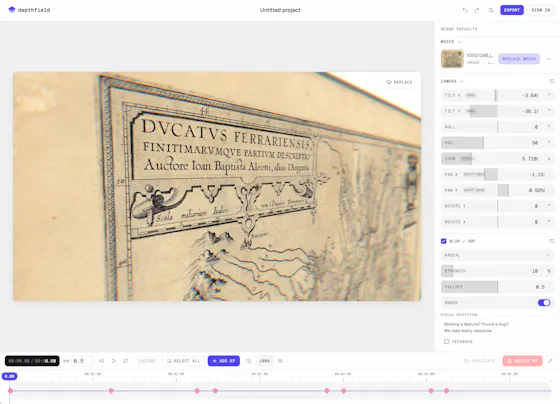Click the depthfield logo icon
560x404 pixels.
click(x=12, y=10)
